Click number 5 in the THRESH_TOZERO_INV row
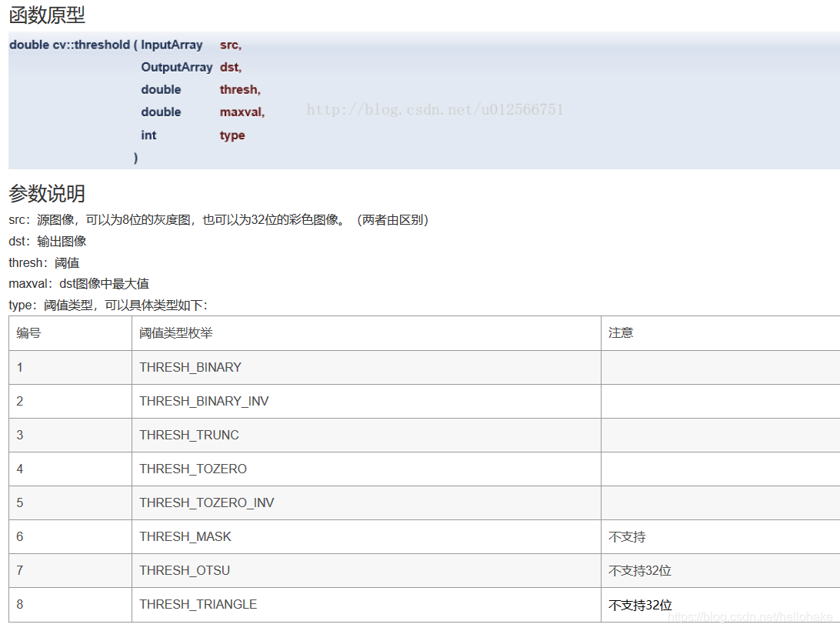The width and height of the screenshot is (840, 631). (x=20, y=502)
